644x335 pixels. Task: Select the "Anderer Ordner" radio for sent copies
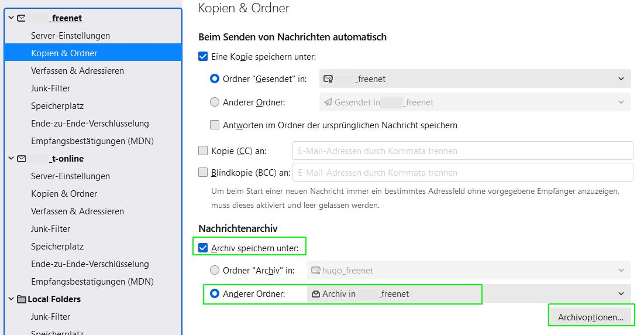tap(215, 102)
